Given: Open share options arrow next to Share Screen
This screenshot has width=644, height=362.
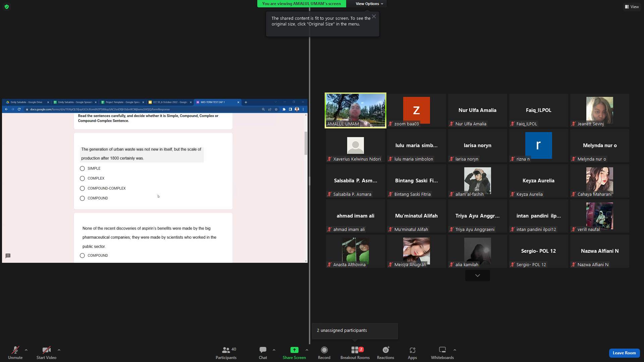Looking at the screenshot, I should (x=307, y=350).
